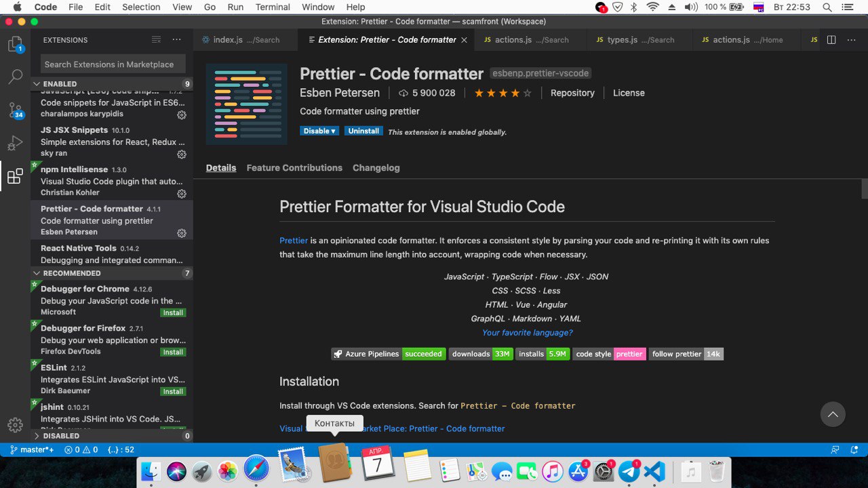Collapse the RECOMMENDED extensions section

[112, 273]
